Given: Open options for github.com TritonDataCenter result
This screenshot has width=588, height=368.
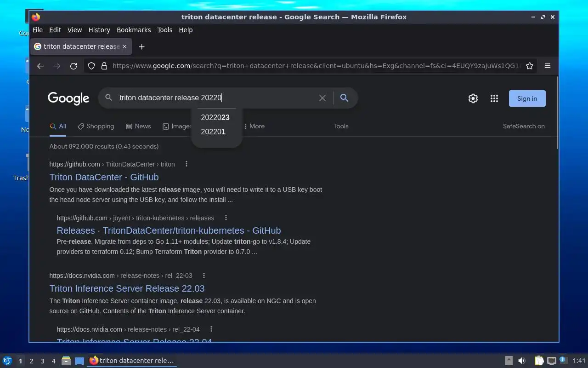Looking at the screenshot, I should point(186,164).
